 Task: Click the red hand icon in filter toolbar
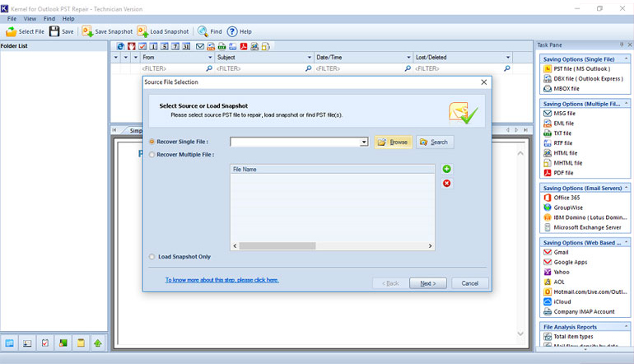[x=132, y=46]
